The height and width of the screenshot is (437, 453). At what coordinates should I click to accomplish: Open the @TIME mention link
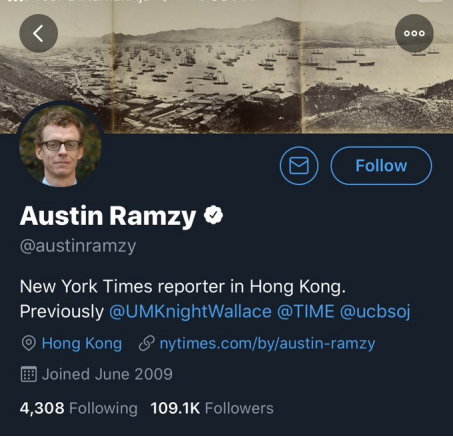click(305, 312)
